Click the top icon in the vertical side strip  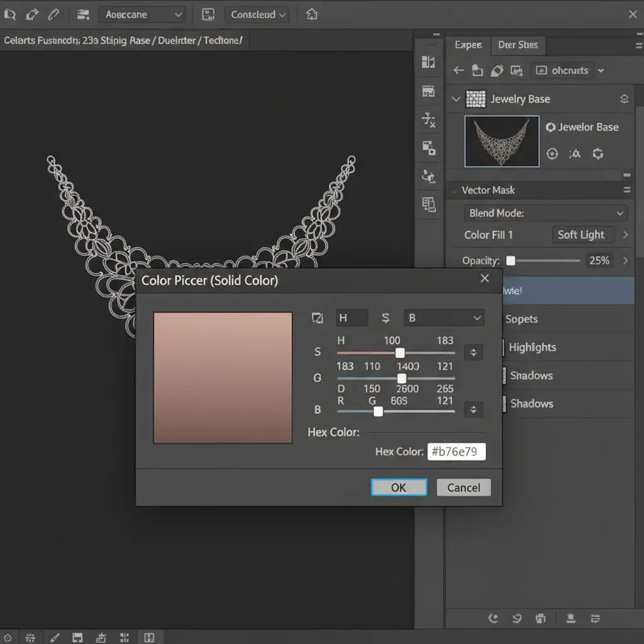point(429,62)
